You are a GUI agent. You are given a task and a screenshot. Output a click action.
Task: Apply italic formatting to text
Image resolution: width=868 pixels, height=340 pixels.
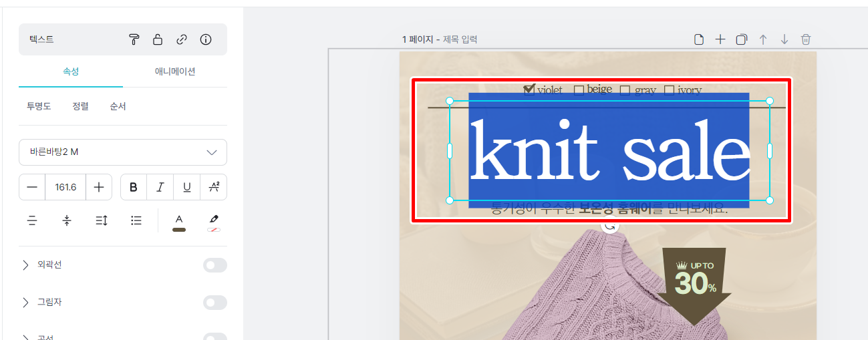tap(160, 187)
